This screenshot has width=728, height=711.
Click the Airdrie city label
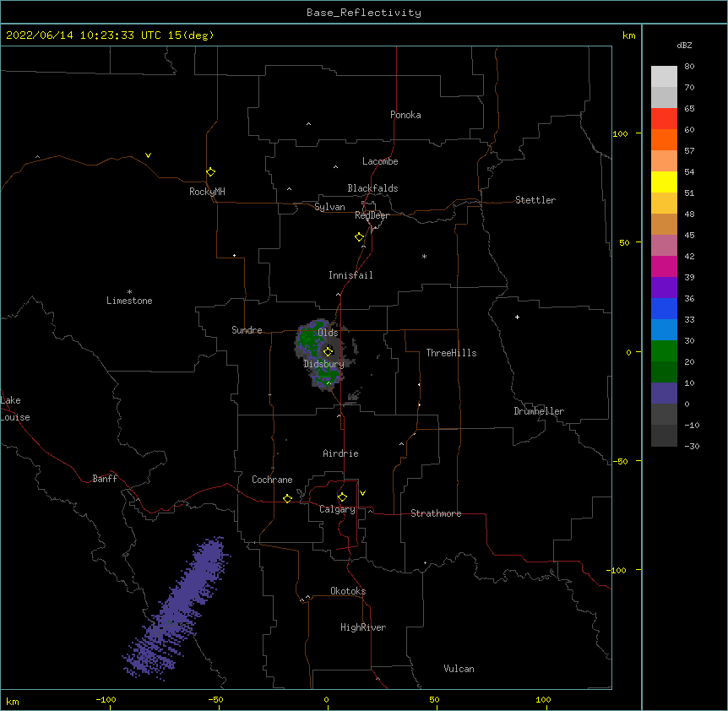click(x=341, y=453)
